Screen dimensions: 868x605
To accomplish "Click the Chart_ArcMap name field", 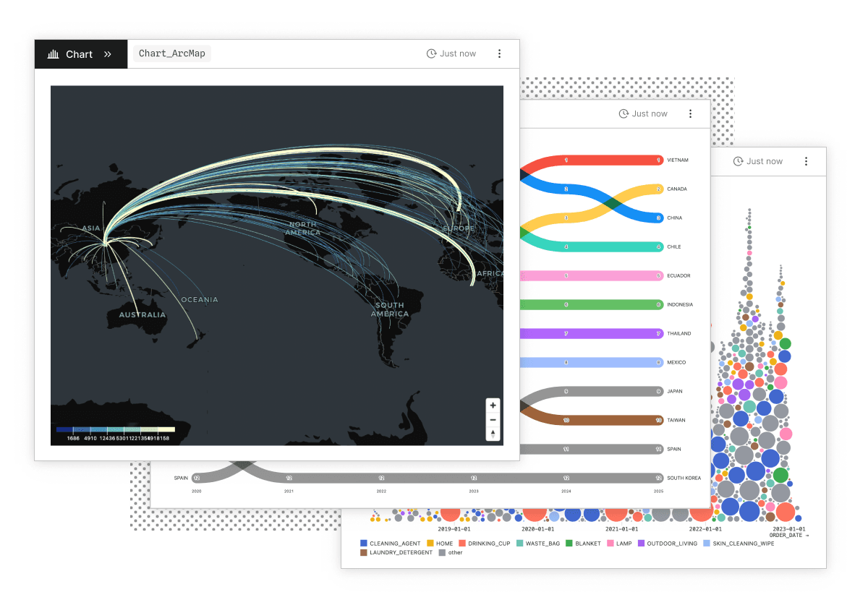I will pos(171,53).
